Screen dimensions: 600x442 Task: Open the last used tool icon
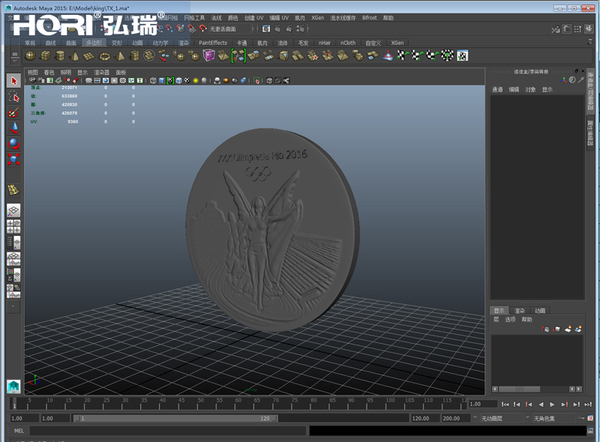pyautogui.click(x=14, y=190)
